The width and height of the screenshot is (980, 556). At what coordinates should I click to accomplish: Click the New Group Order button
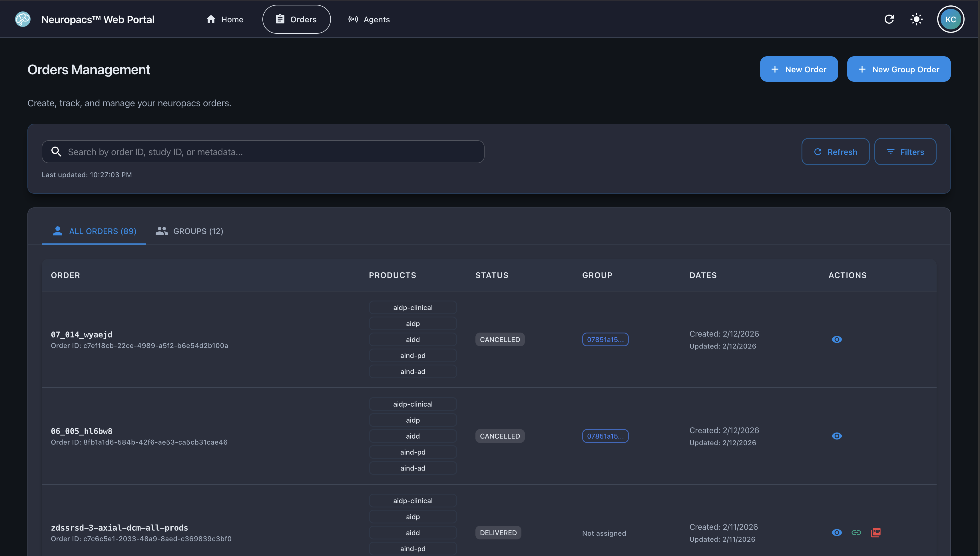click(899, 69)
